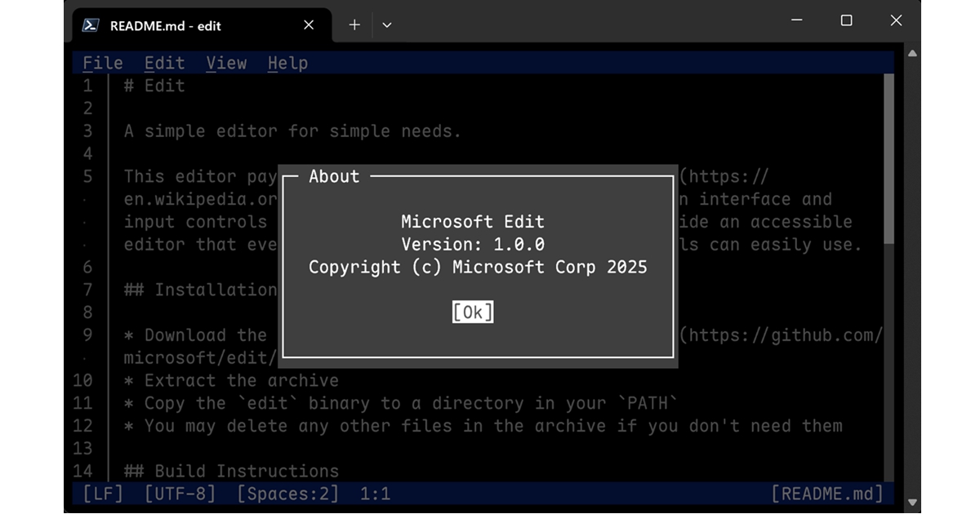Image resolution: width=980 pixels, height=514 pixels.
Task: Click the '# Edit' heading on line 1
Action: pos(154,86)
